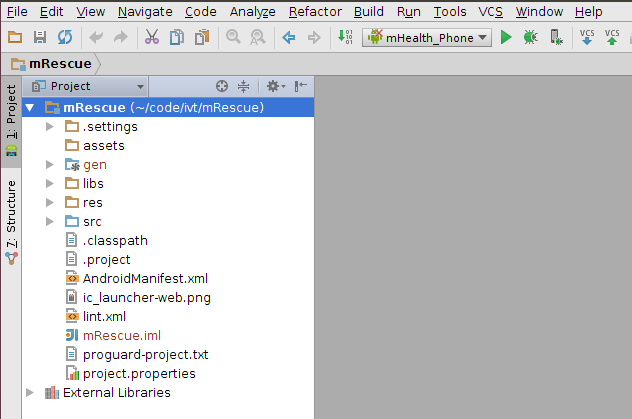The height and width of the screenshot is (419, 632).
Task: Click the Make Project binary arrow icon
Action: pyautogui.click(x=345, y=37)
